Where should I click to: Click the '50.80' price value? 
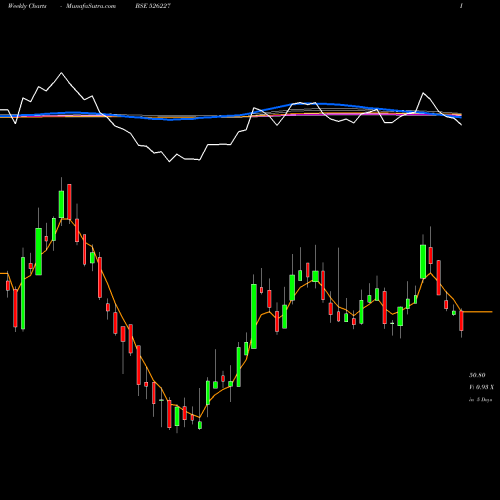477,375
